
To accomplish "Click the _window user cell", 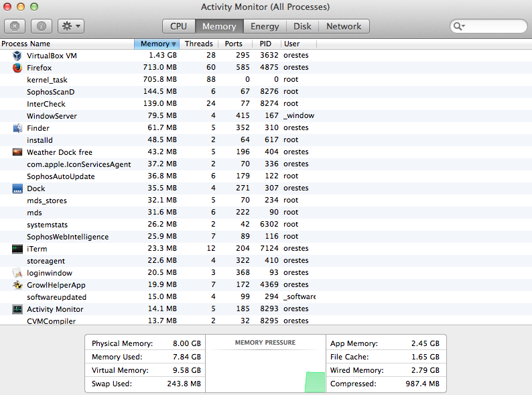I will tap(299, 115).
